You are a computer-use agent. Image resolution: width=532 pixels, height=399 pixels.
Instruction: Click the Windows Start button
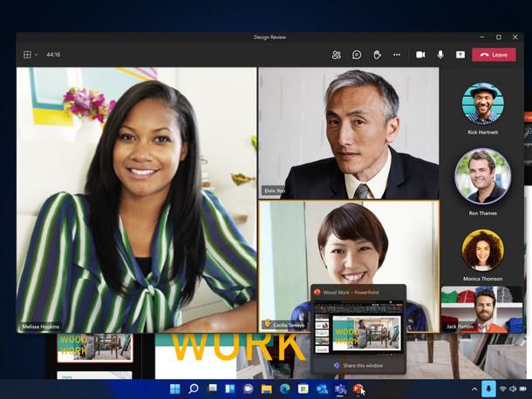click(x=175, y=389)
